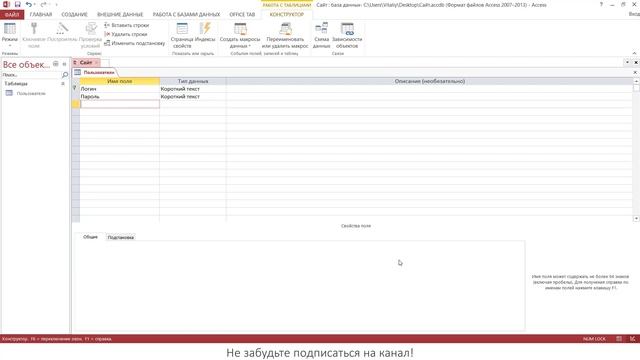Close the Office Tab bar with X
Viewport: 640px width, 360px height.
[636, 62]
